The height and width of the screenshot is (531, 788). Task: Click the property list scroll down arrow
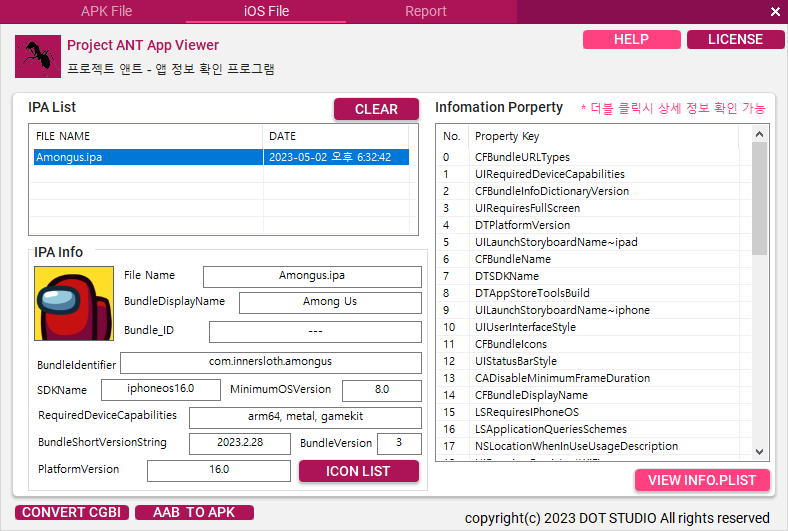coord(759,452)
